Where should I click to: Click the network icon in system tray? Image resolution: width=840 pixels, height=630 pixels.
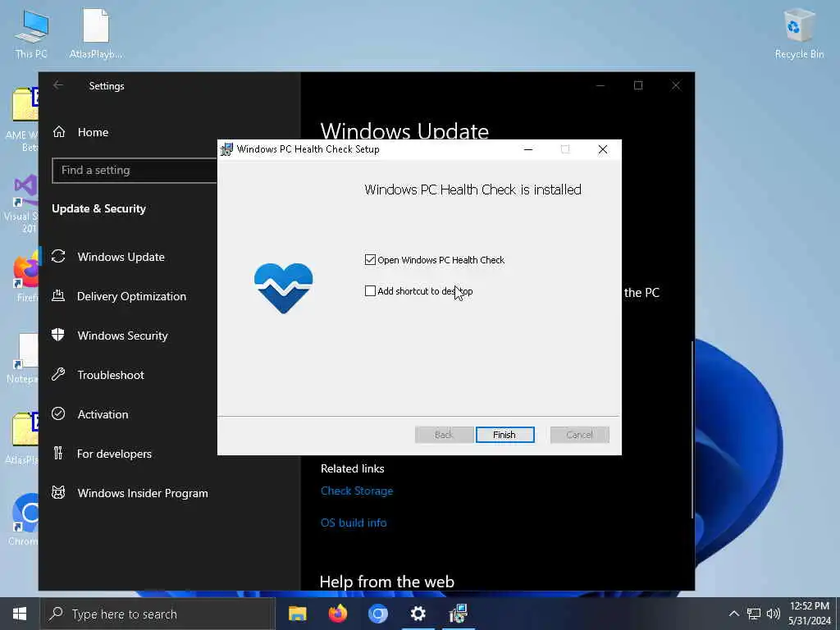[x=754, y=614]
